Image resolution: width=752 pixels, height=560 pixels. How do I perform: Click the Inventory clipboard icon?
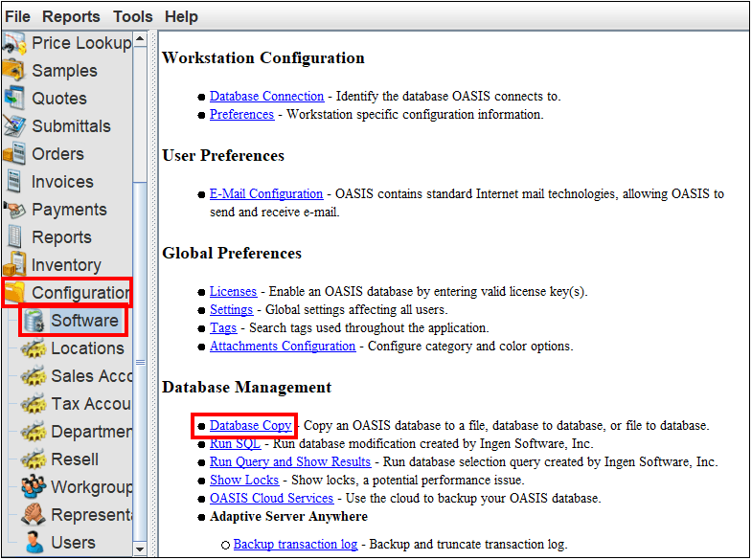tap(14, 264)
